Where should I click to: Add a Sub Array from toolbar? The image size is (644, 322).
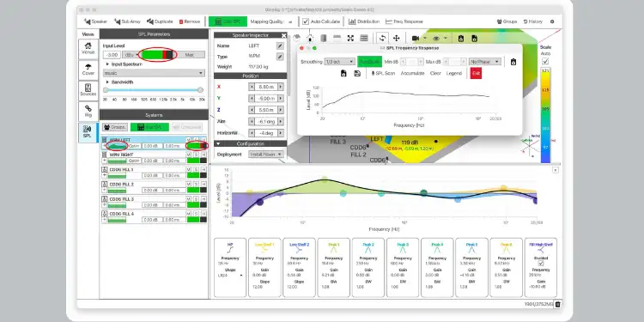pos(127,21)
